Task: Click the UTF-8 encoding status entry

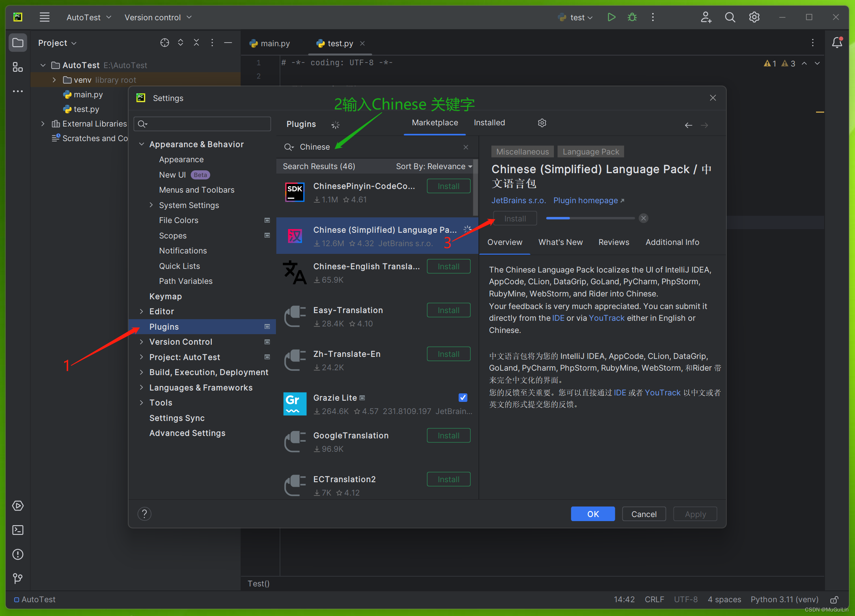Action: pyautogui.click(x=686, y=599)
